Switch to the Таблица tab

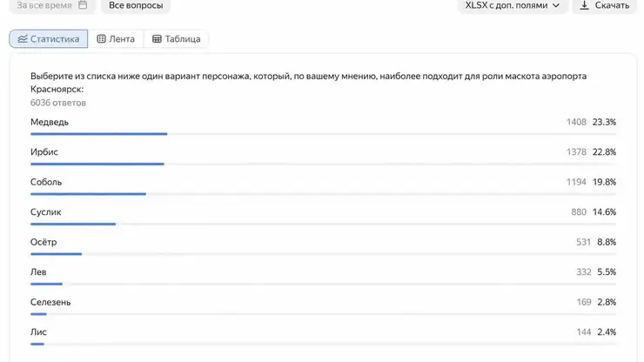176,38
